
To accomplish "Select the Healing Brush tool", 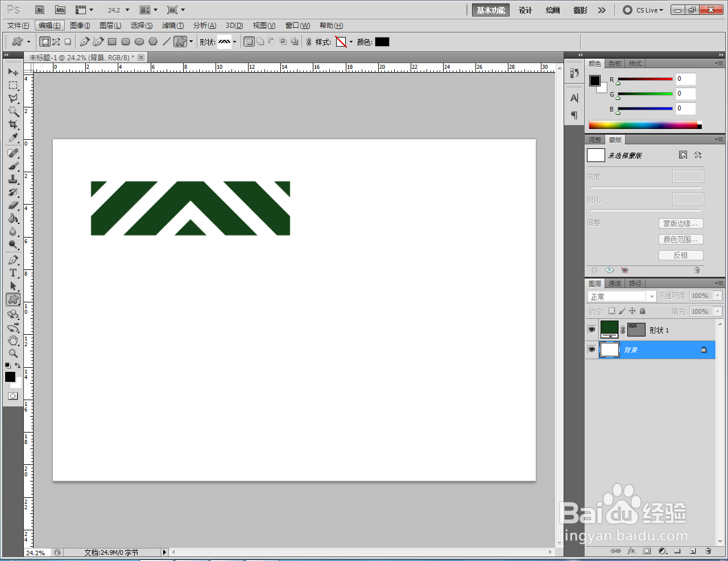I will 13,153.
